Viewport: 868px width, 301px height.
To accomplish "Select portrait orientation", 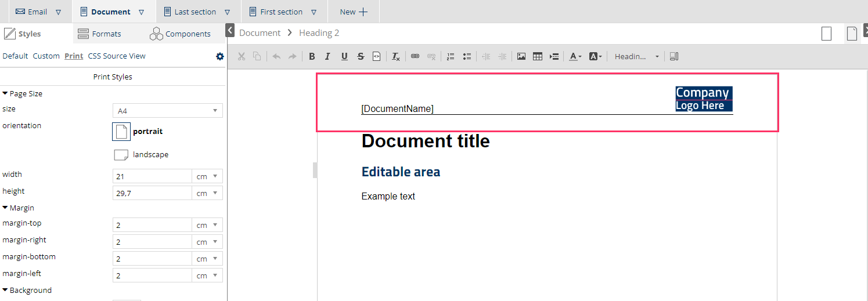I will click(121, 132).
